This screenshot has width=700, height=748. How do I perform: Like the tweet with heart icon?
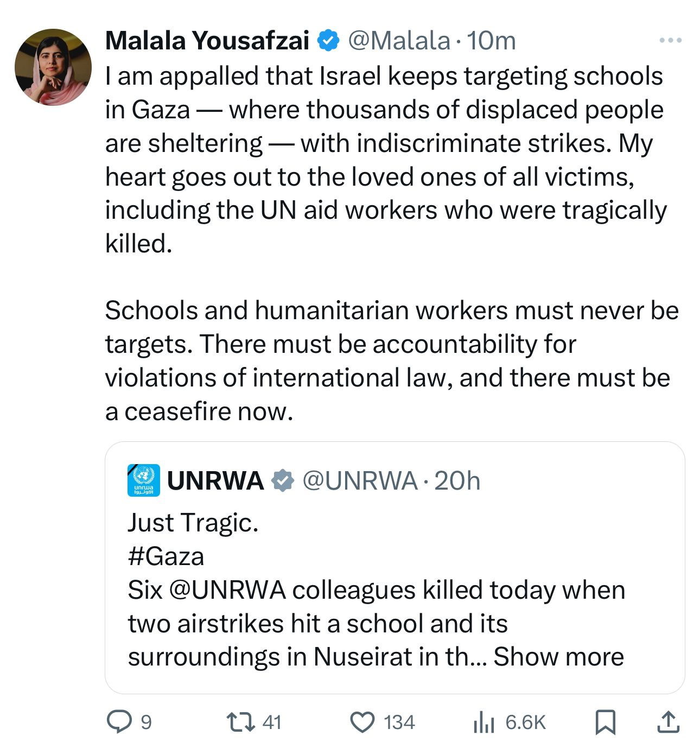pos(363,722)
